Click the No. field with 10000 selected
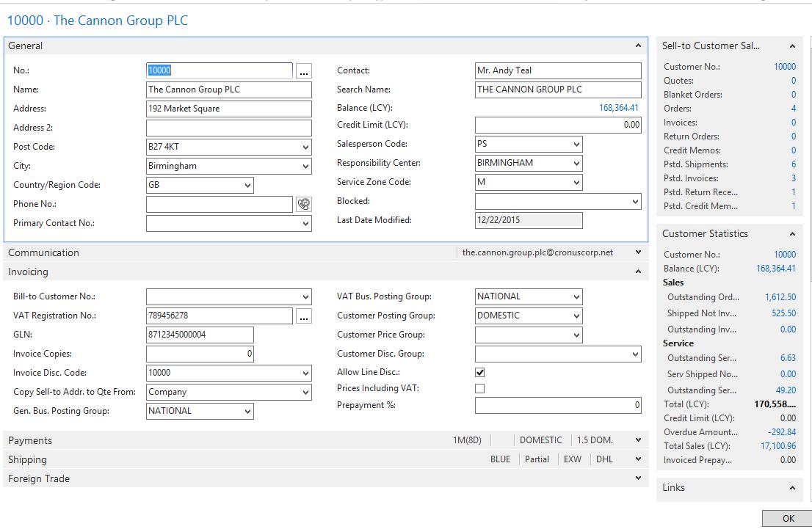This screenshot has width=812, height=532. pyautogui.click(x=220, y=71)
